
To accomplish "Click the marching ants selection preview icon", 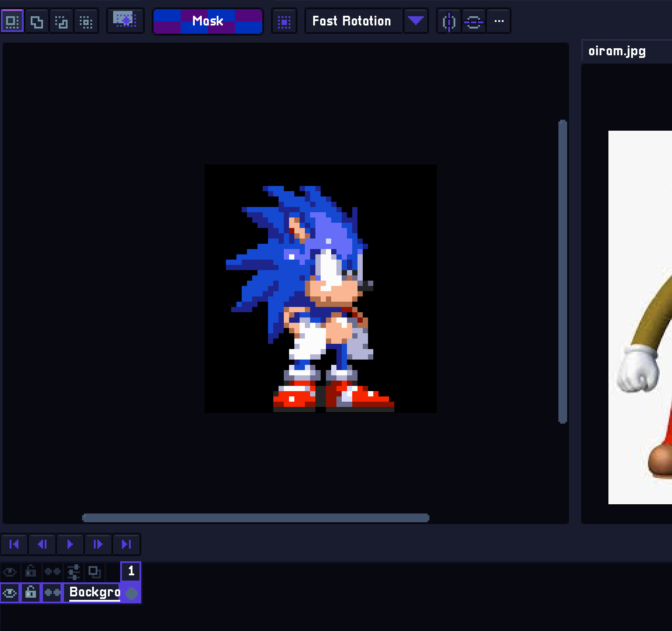I will [125, 21].
